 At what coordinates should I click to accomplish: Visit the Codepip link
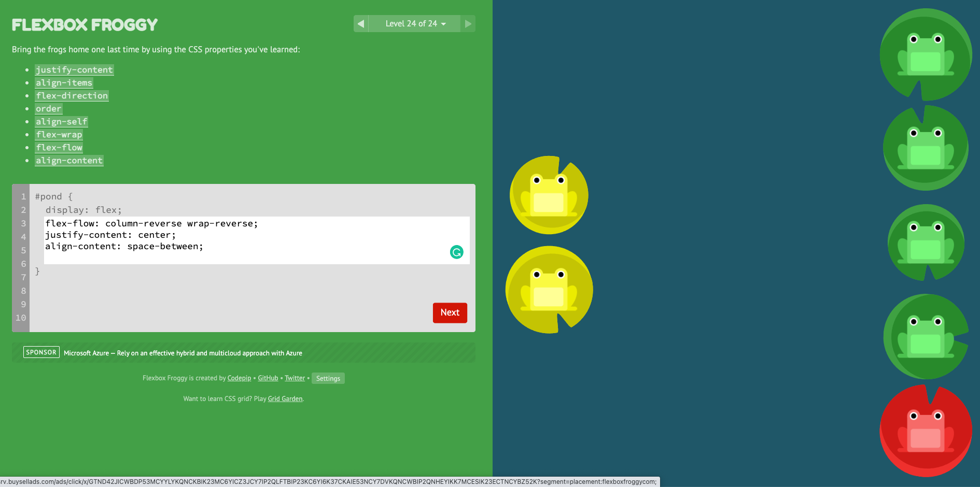239,378
